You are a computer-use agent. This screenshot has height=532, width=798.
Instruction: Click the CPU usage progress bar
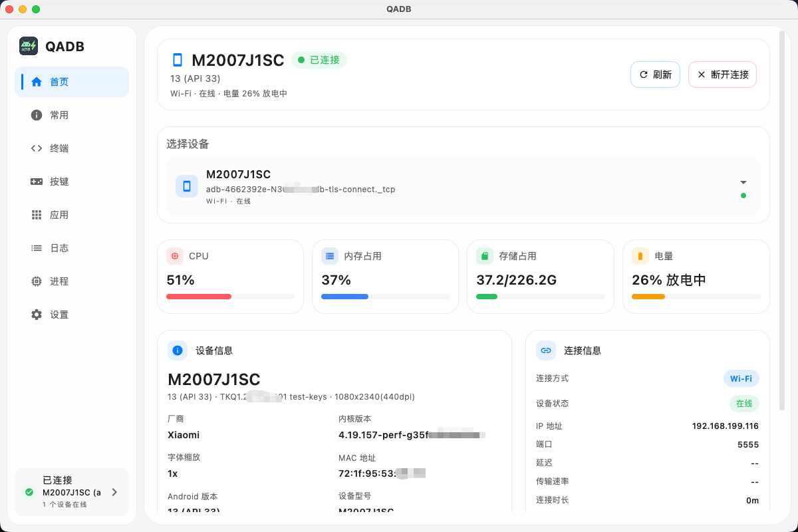[x=230, y=297]
